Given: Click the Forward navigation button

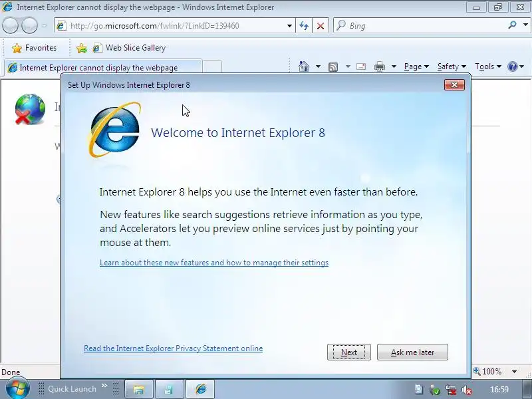Looking at the screenshot, I should point(29,25).
